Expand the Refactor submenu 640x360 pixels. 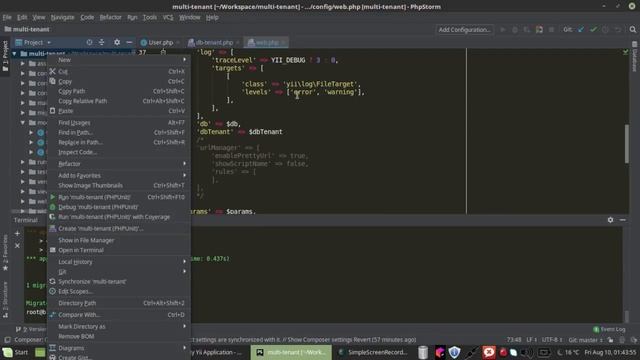118,164
